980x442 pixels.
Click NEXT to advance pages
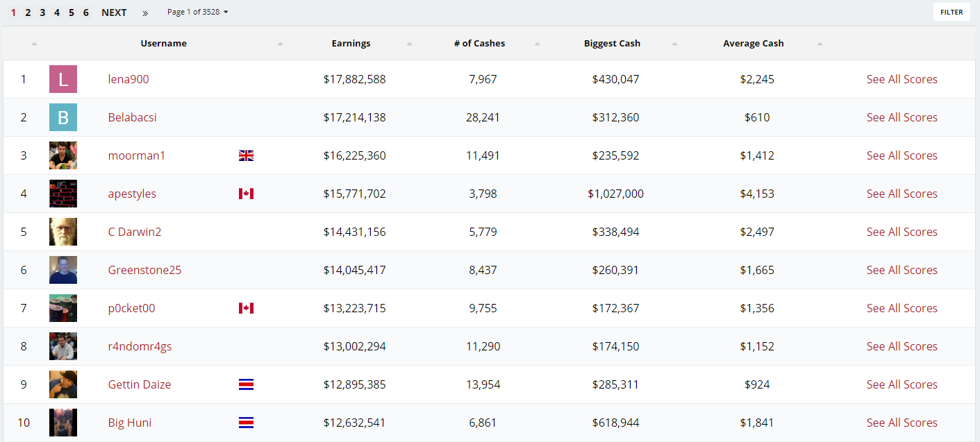click(x=114, y=12)
